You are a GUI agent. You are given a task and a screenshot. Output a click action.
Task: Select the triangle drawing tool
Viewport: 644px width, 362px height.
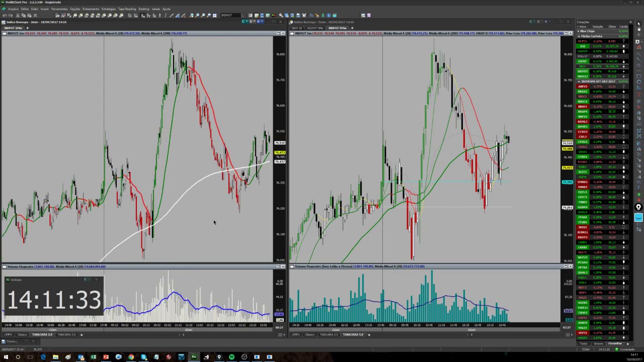tap(639, 87)
